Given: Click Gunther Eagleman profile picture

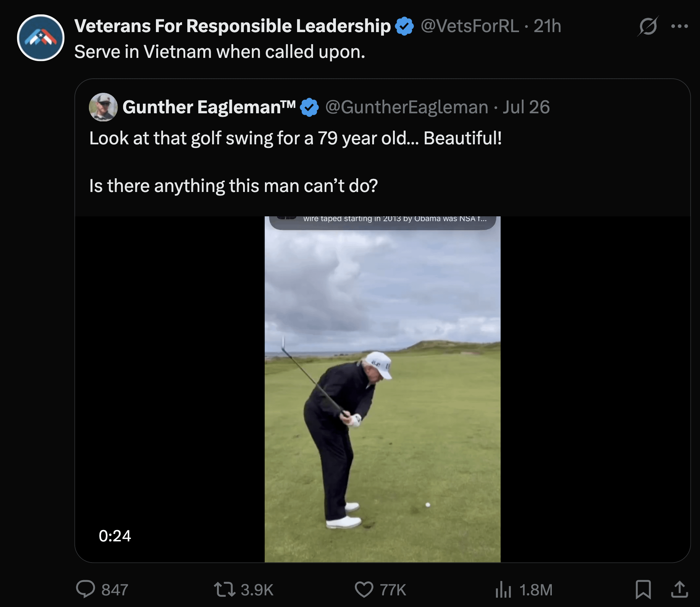Looking at the screenshot, I should click(103, 107).
